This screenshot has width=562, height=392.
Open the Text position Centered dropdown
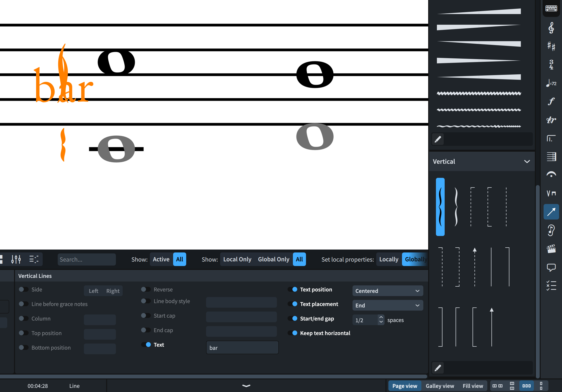point(387,291)
